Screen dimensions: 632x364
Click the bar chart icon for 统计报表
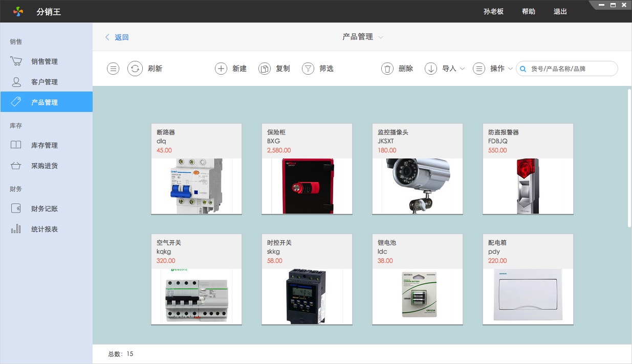[x=16, y=229]
